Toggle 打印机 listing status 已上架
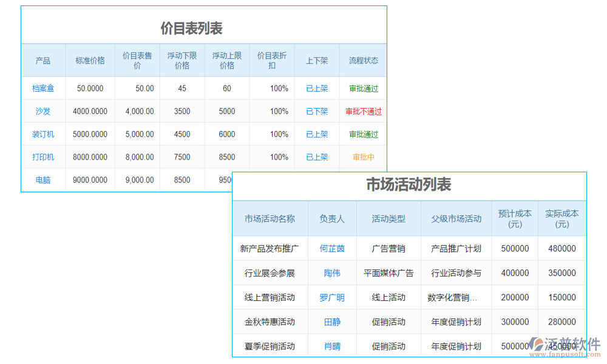The width and height of the screenshot is (607, 364). 316,157
